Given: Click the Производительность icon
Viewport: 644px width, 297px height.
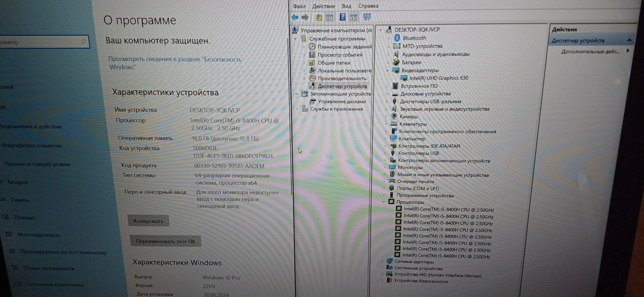Looking at the screenshot, I should tap(312, 78).
